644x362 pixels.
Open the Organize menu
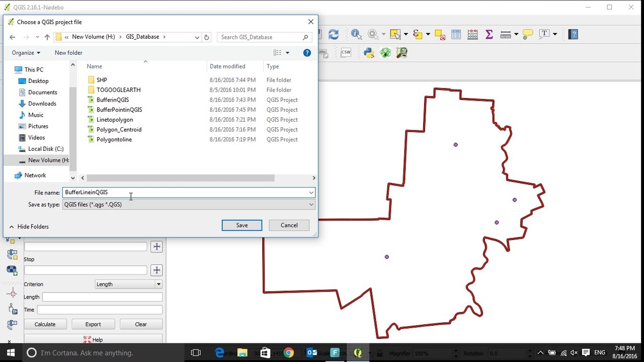coord(26,53)
